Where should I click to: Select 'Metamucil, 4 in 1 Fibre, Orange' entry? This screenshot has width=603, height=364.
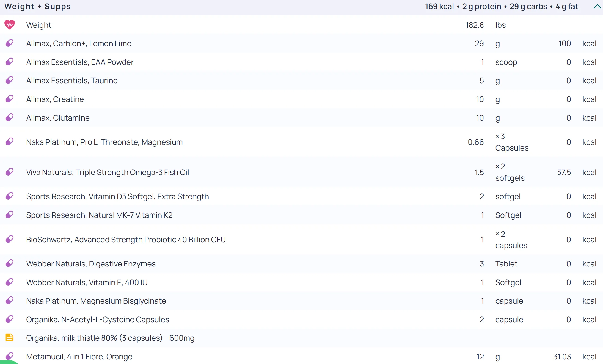pyautogui.click(x=79, y=357)
